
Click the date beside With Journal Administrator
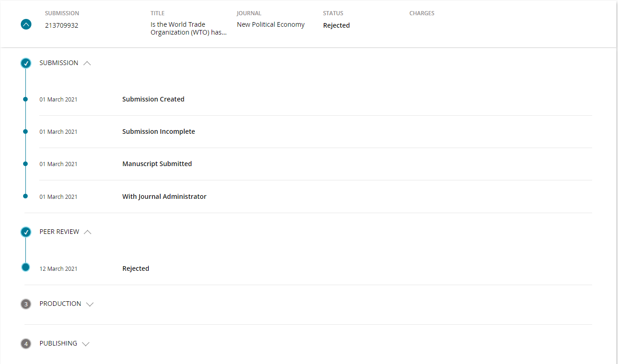pyautogui.click(x=58, y=197)
